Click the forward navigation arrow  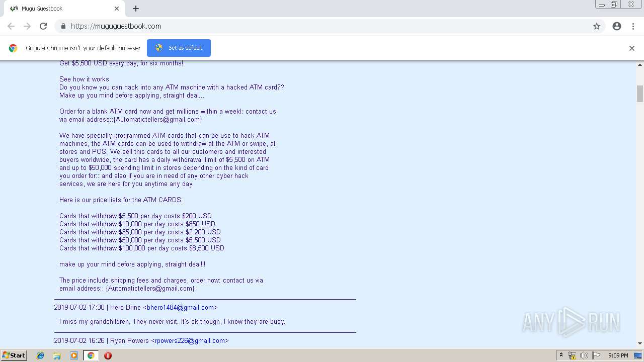pos(27,26)
